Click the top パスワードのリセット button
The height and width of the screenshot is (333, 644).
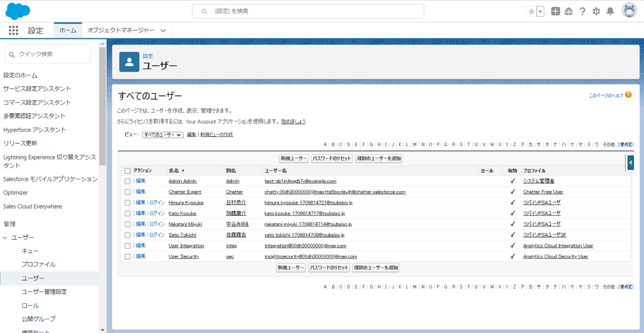(x=332, y=158)
